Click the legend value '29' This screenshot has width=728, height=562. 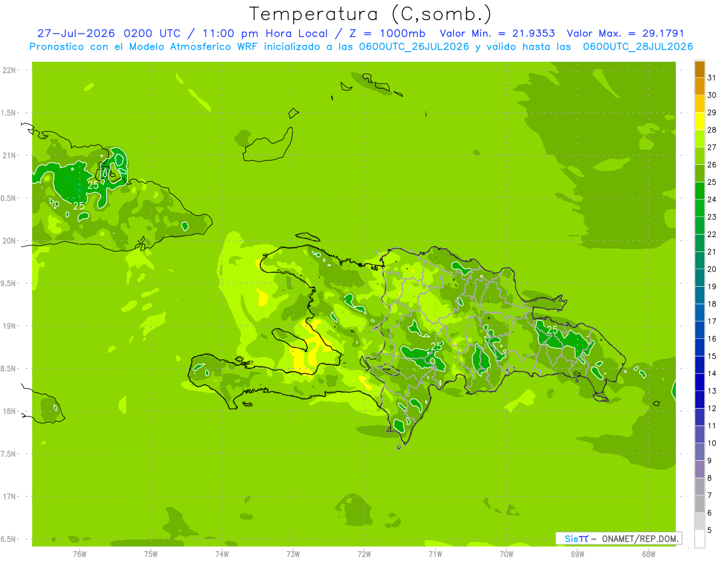pos(712,113)
